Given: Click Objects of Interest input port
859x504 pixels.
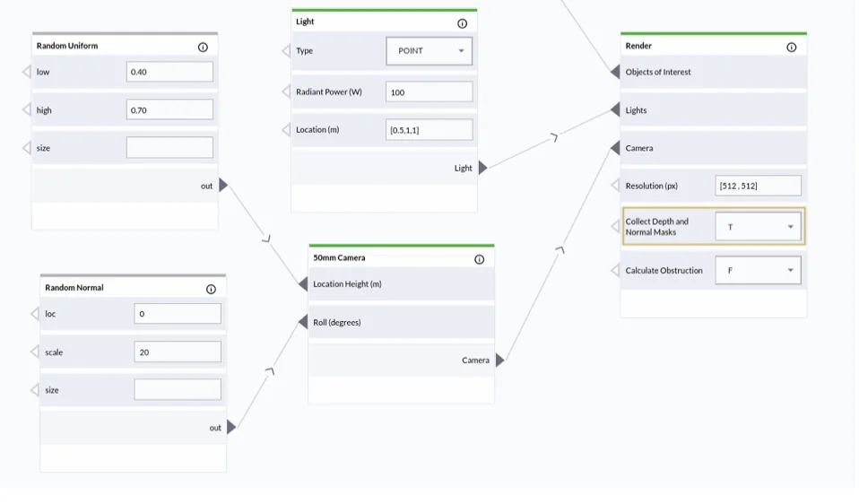Looking at the screenshot, I should point(615,72).
